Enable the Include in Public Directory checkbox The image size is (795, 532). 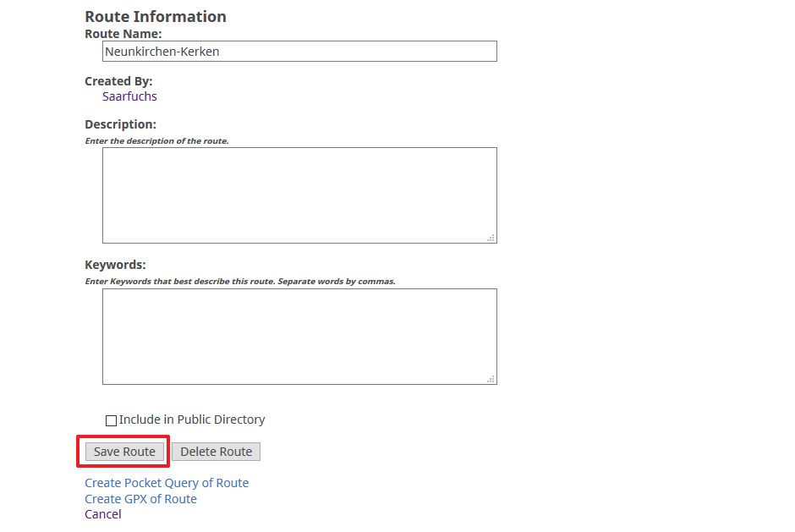(111, 420)
